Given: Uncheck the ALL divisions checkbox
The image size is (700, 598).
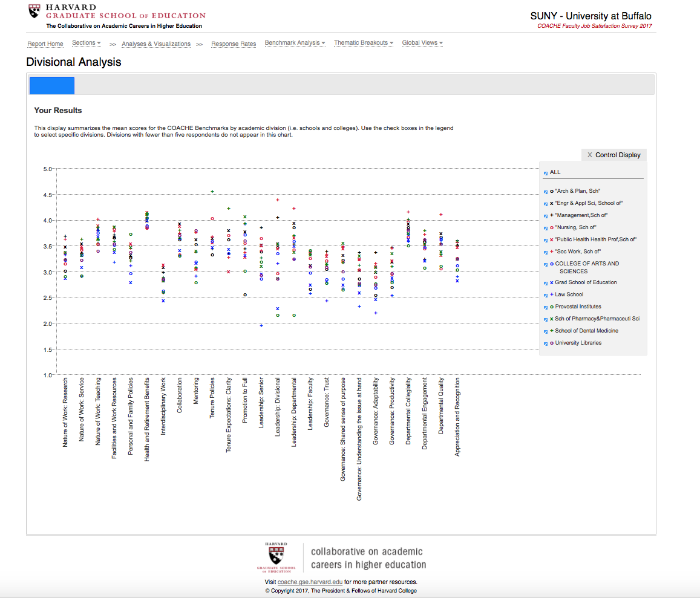Looking at the screenshot, I should 546,173.
